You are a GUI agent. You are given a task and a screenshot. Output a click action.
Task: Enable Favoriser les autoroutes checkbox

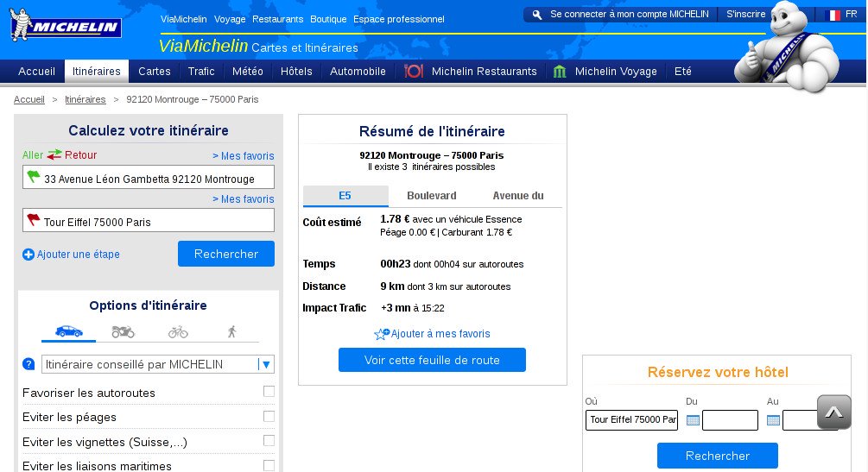tap(269, 392)
